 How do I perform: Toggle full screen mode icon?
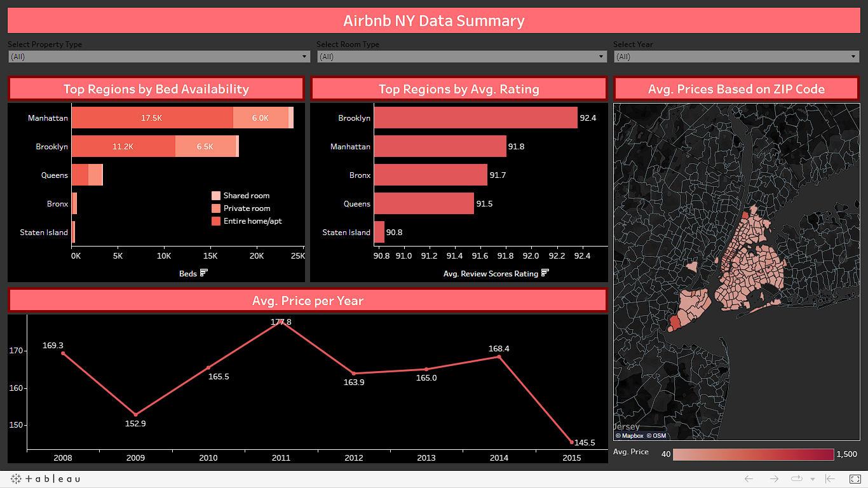point(855,478)
